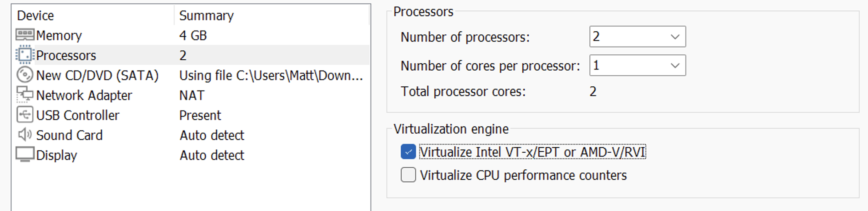
Task: Click the Sound Card speaker icon
Action: (25, 135)
